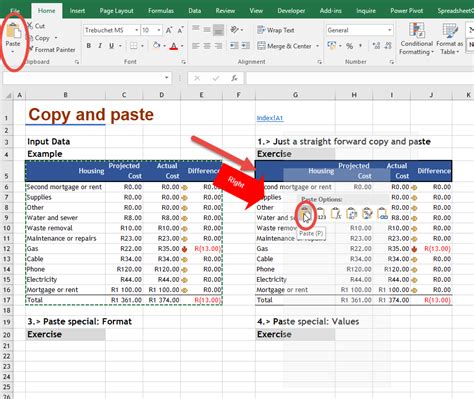Viewport: 474px width, 399px height.
Task: Click inside the formula bar input
Action: coord(360,78)
